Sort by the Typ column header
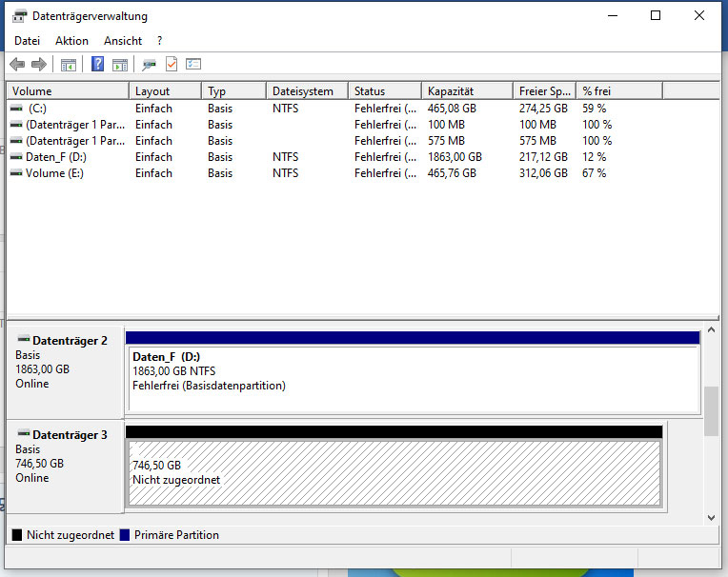The image size is (728, 577). point(234,90)
